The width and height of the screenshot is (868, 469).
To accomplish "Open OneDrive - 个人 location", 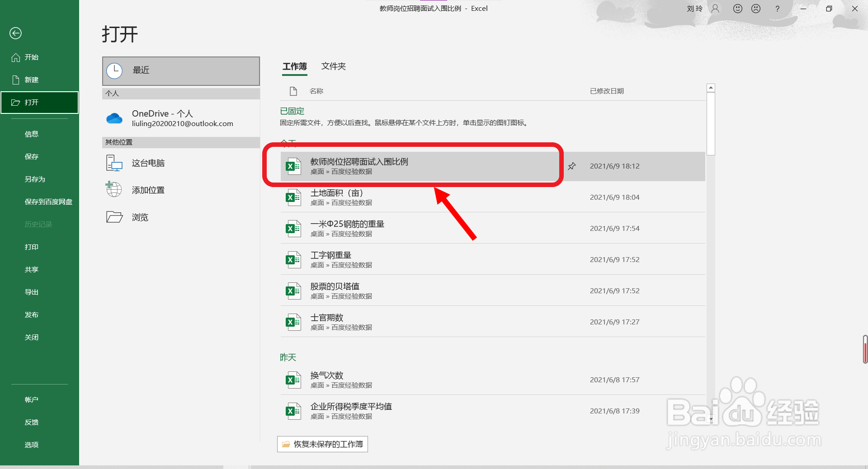I will (x=181, y=118).
